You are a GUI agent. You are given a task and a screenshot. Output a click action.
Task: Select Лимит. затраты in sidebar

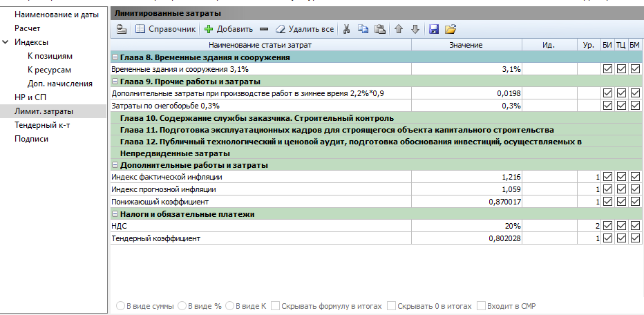click(x=44, y=111)
